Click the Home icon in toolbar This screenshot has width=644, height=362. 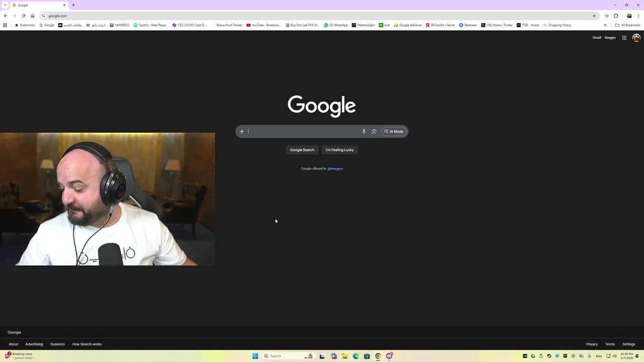(33, 16)
